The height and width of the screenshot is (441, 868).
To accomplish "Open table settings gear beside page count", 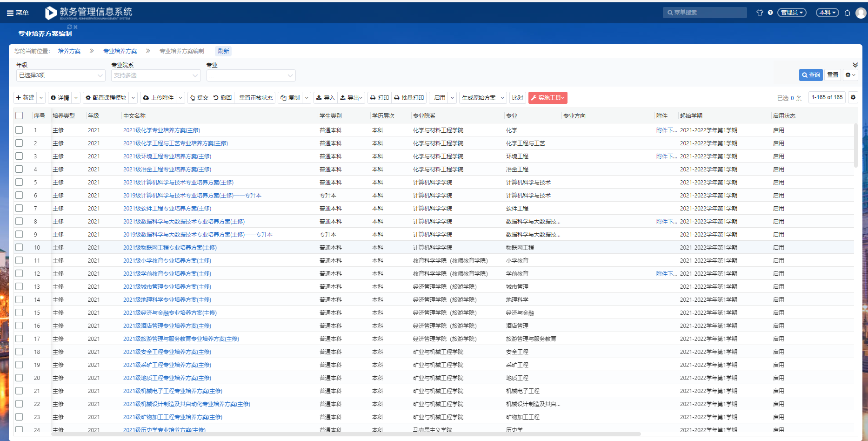I will click(x=853, y=97).
